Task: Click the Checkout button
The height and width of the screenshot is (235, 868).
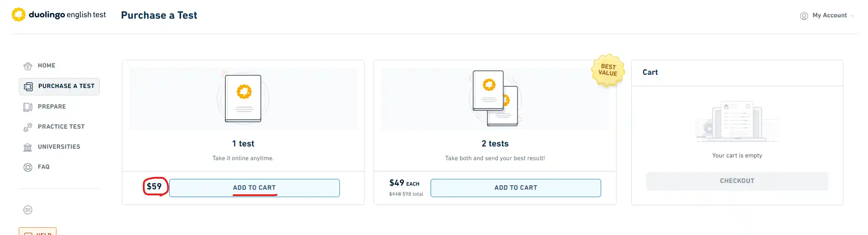Action: pyautogui.click(x=737, y=181)
